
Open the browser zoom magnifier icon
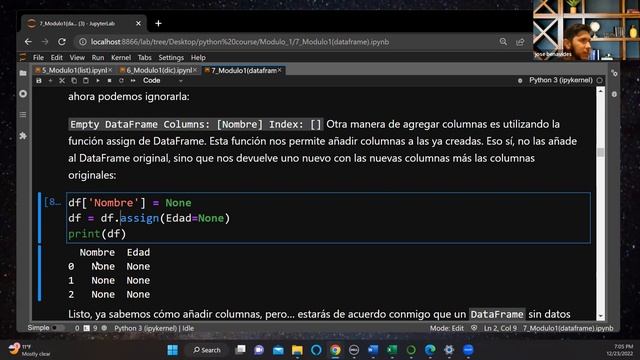click(503, 42)
